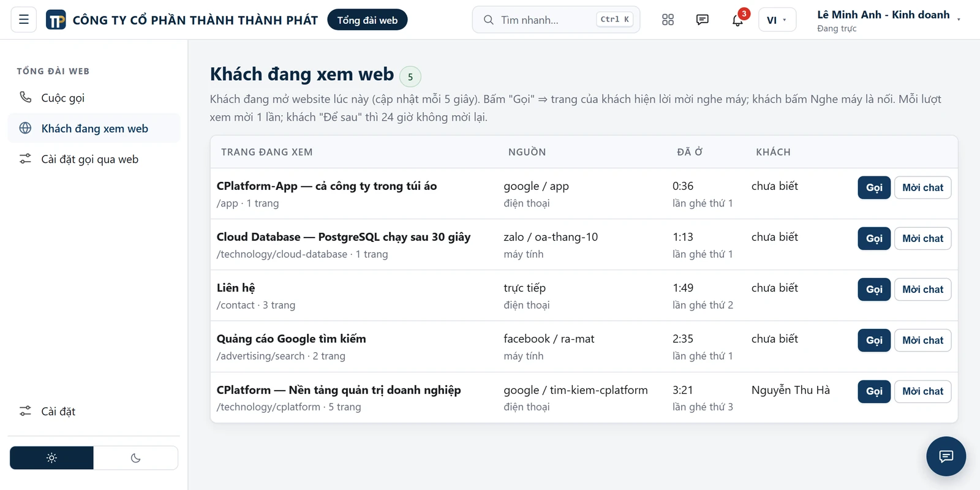Click the Cloud Database page title
The image size is (980, 490).
(x=344, y=237)
